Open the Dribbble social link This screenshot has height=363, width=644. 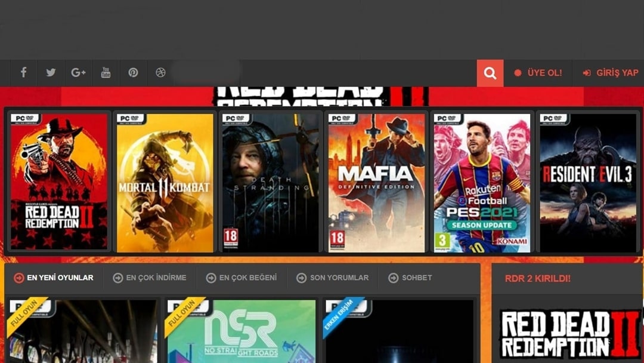tap(160, 73)
